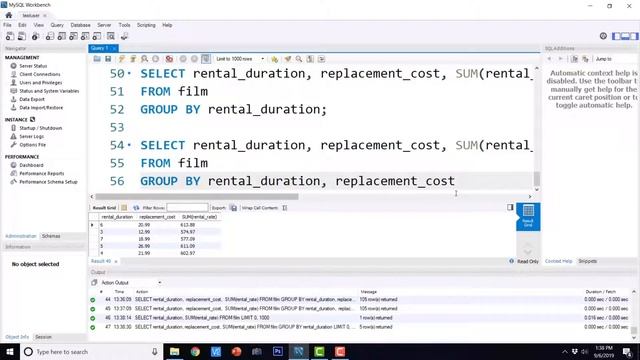Viewport: 640px width, 360px height.
Task: Click the editor vertical scrollbar thumb
Action: pos(537,179)
